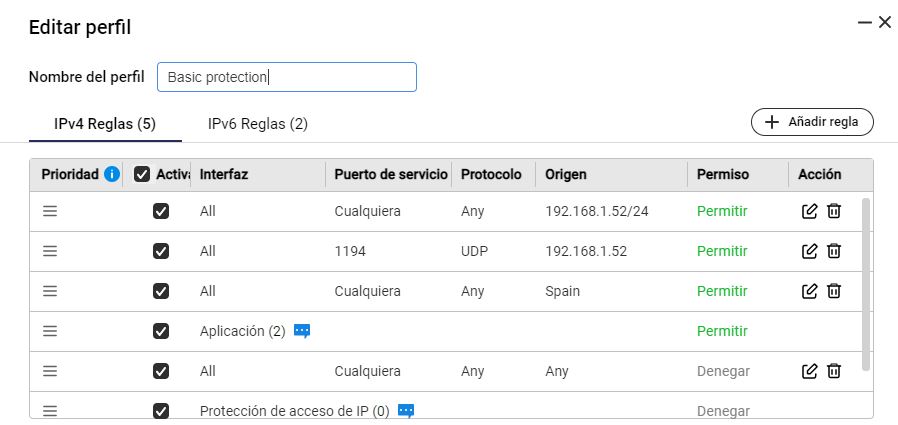Edit the 192.168.1.52/24 rule
The height and width of the screenshot is (425, 898).
(x=810, y=211)
